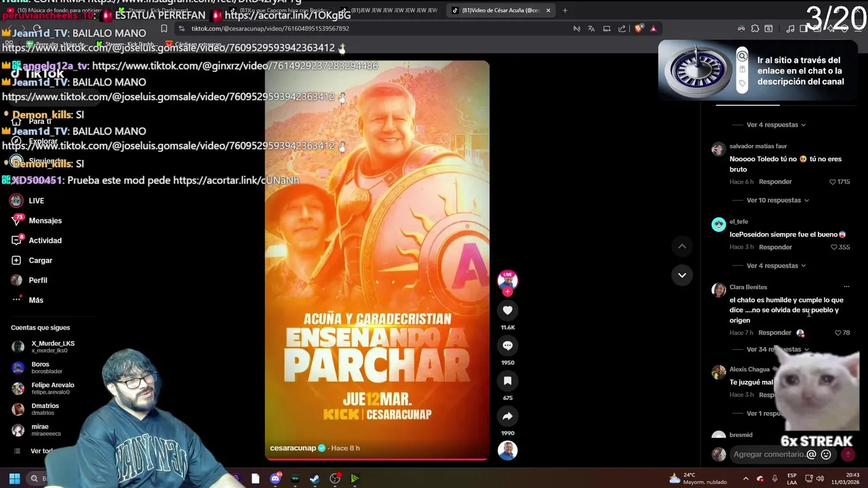
Task: Reply to Clara Benites comment
Action: [x=774, y=333]
